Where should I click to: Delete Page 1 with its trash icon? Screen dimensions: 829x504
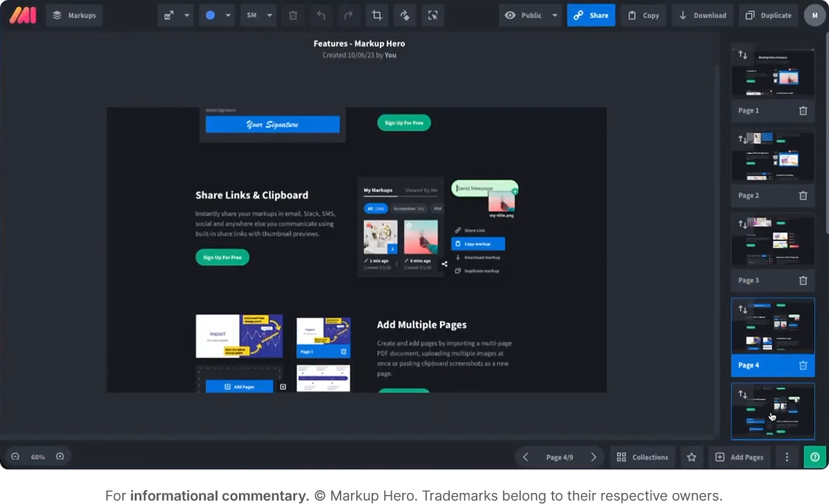(803, 110)
